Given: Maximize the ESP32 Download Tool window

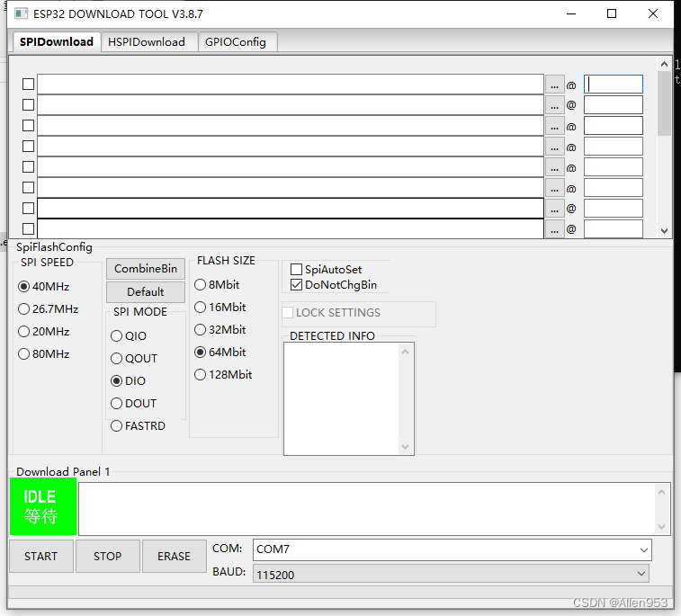Looking at the screenshot, I should pyautogui.click(x=612, y=13).
